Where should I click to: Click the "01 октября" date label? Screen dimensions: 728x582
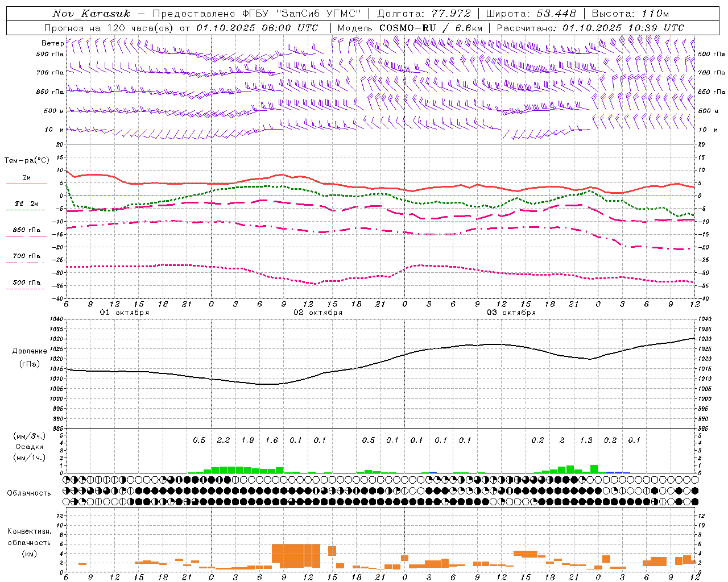pyautogui.click(x=125, y=313)
